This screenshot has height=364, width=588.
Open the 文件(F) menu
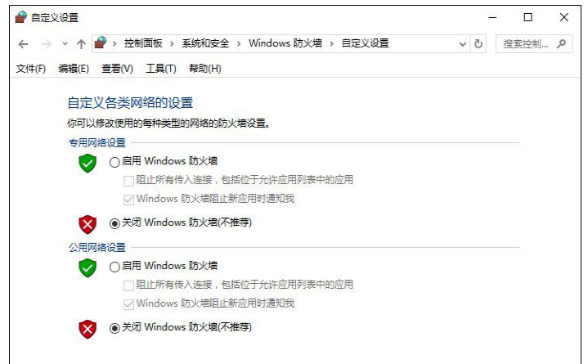pyautogui.click(x=31, y=69)
